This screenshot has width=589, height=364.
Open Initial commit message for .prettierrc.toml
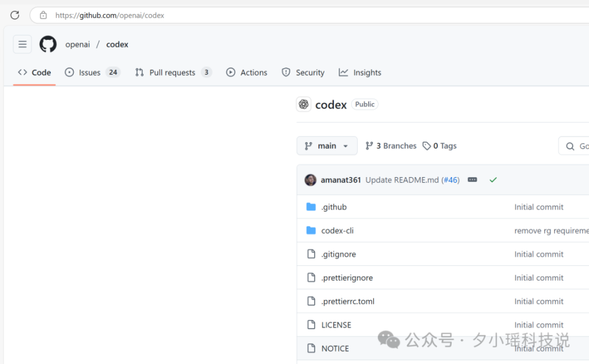[x=539, y=301]
